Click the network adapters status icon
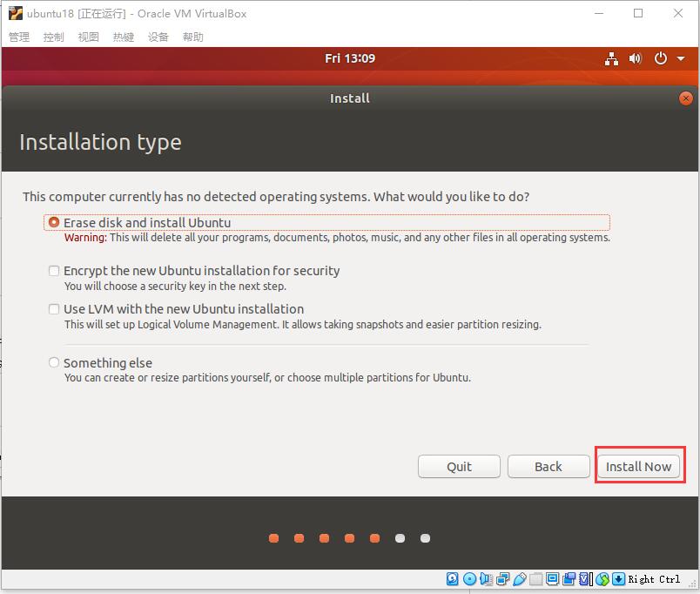Viewport: 700px width, 594px height. coord(502,579)
